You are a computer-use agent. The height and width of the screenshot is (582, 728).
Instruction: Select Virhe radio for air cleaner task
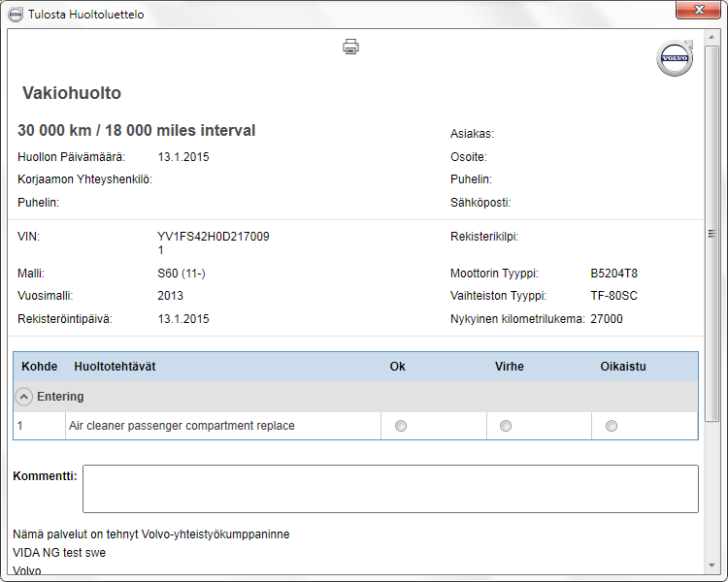coord(506,426)
